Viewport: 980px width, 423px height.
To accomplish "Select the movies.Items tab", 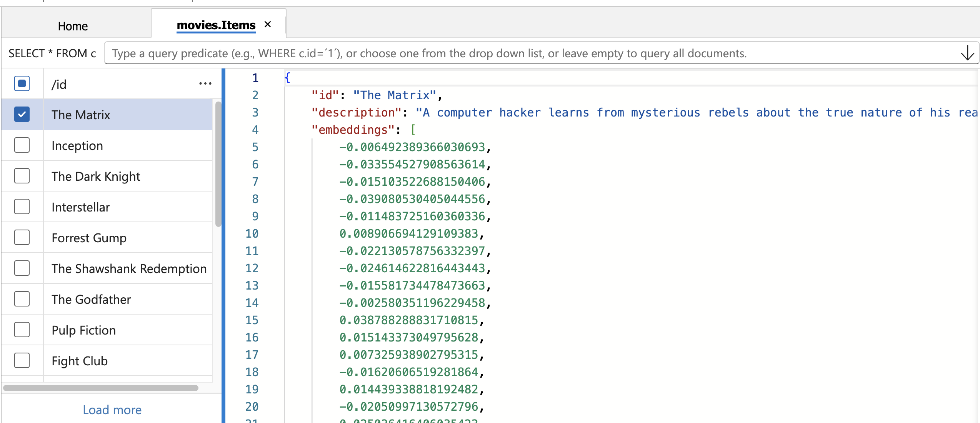I will coord(216,25).
